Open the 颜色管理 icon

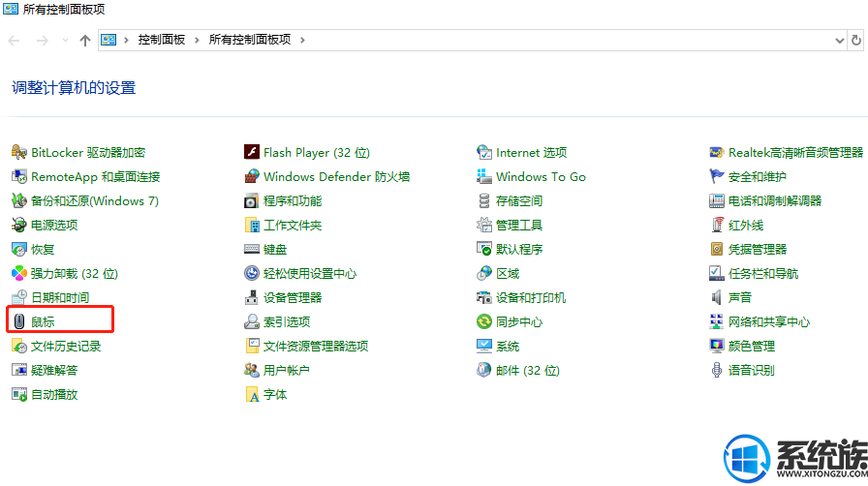[716, 346]
